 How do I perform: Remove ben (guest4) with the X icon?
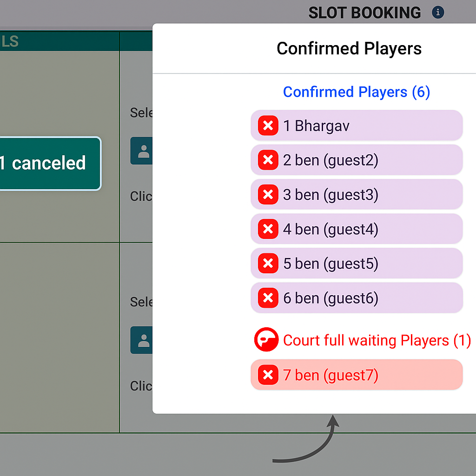tap(268, 229)
